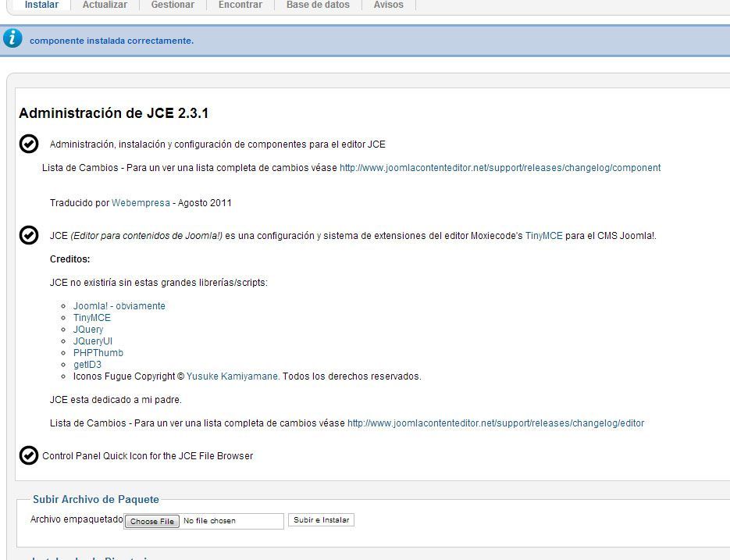730x560 pixels.
Task: Click checkmark icon beside JCE Editor para contenidos
Action: [x=29, y=235]
